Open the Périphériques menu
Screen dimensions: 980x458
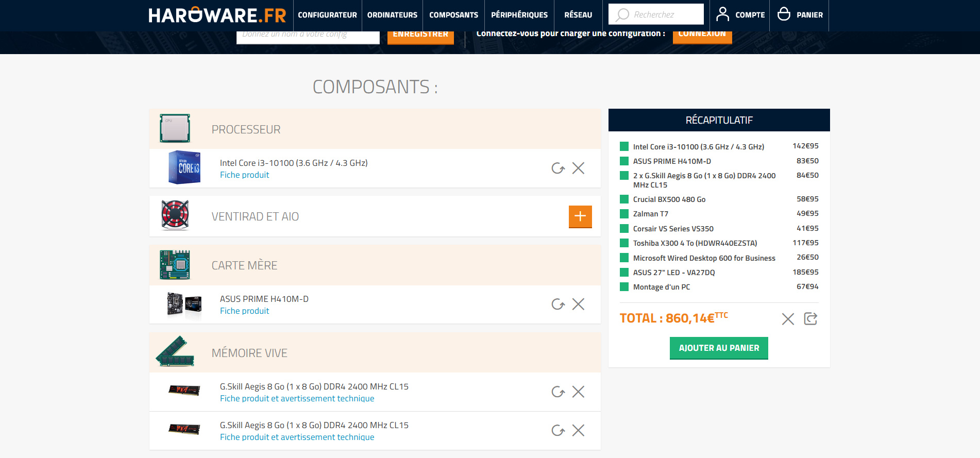519,15
